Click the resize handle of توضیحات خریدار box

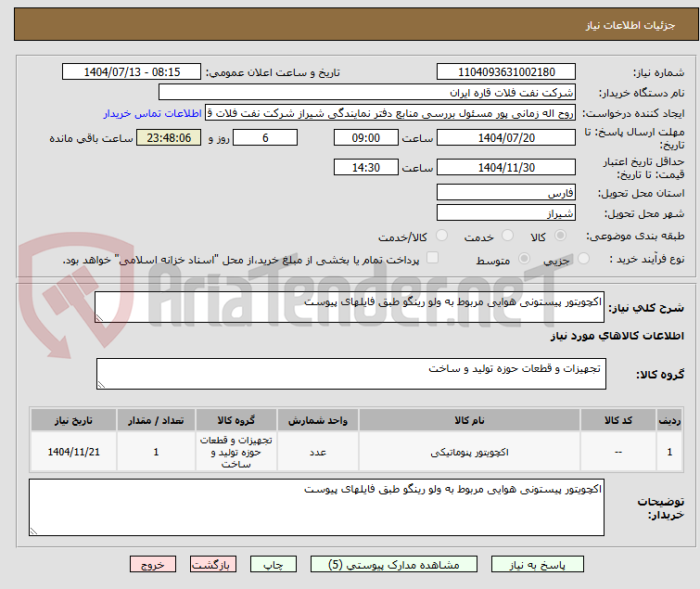click(x=33, y=531)
